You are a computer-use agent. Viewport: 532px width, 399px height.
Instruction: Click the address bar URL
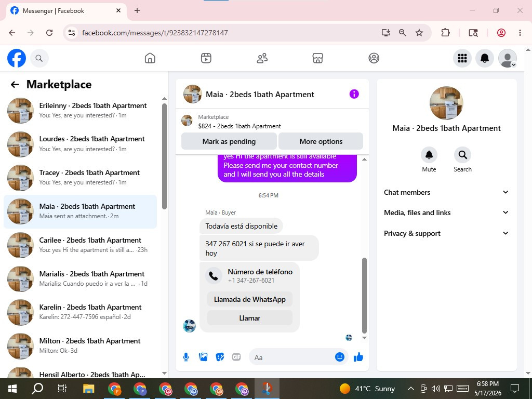click(x=155, y=33)
